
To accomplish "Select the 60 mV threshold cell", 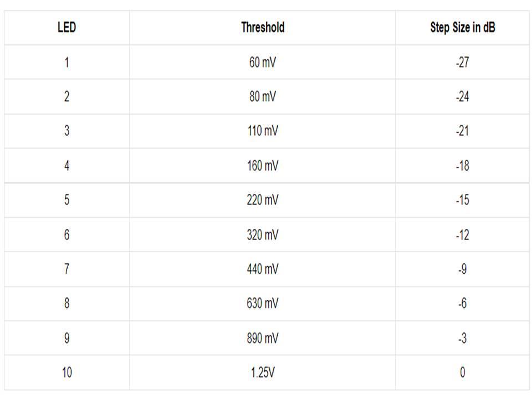I will click(263, 62).
